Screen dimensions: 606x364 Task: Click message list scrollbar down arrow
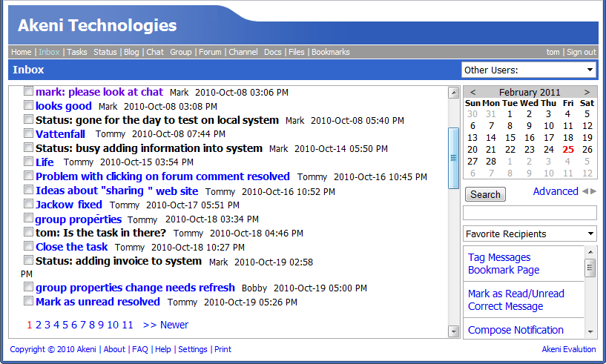454,331
